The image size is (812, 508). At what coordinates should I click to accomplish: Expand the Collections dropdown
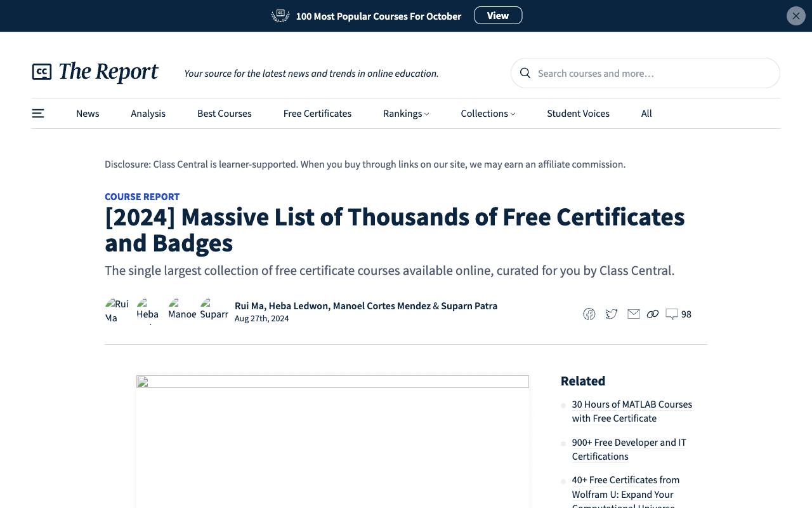(x=488, y=114)
